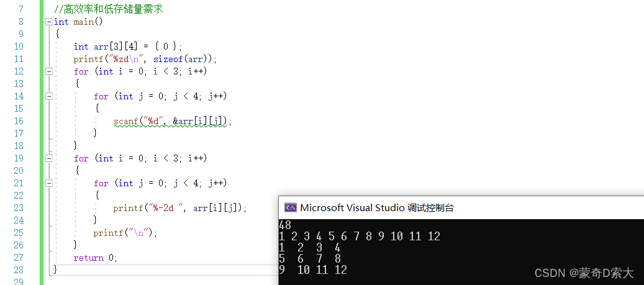Click the "%zd\n" format string

pos(127,59)
